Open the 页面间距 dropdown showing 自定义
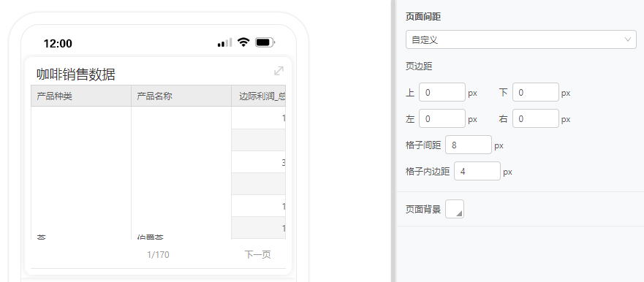This screenshot has width=644, height=282. [x=520, y=40]
